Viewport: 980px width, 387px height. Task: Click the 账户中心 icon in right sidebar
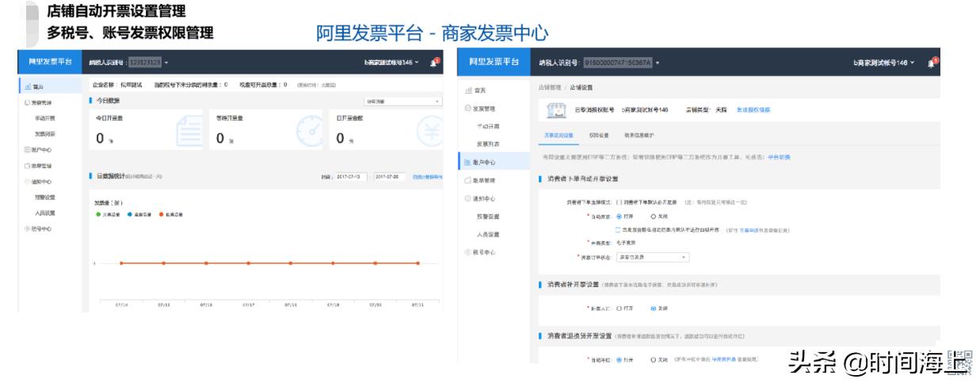click(468, 163)
